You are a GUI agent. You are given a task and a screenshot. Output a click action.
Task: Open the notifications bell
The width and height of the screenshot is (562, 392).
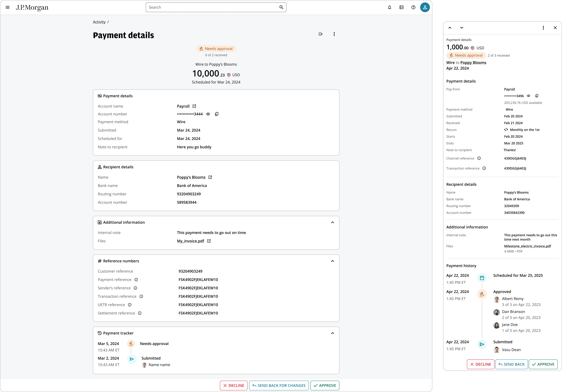(389, 7)
